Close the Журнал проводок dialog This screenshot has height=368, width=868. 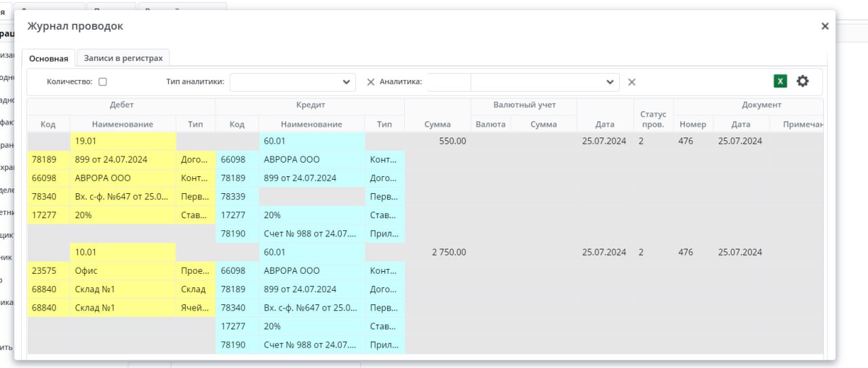coord(825,26)
